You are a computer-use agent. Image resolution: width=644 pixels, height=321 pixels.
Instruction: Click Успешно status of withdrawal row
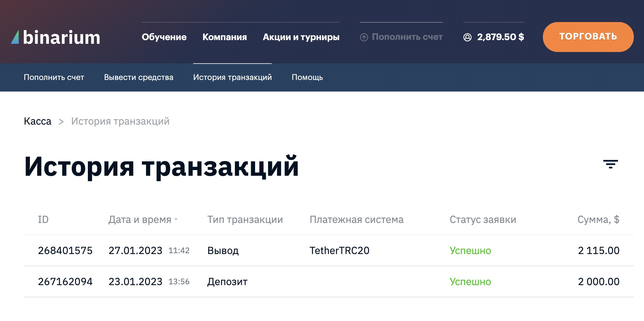(470, 251)
